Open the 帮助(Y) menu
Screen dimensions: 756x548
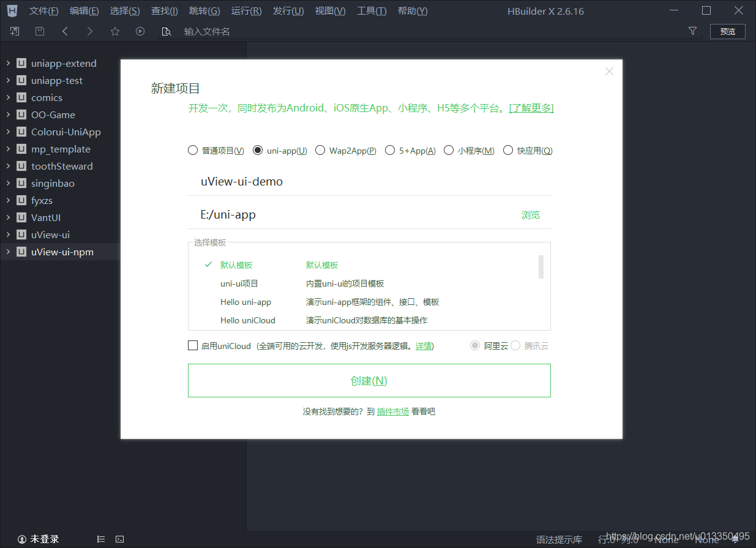[x=413, y=11]
